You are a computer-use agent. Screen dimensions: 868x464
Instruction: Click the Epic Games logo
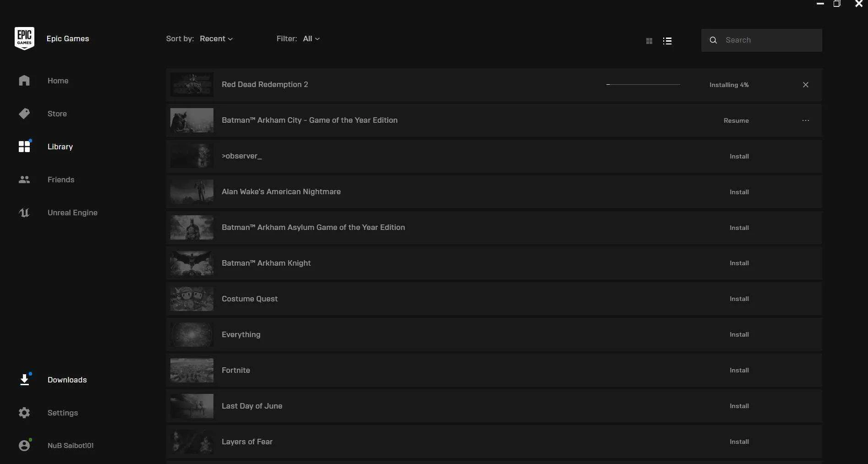pos(24,38)
